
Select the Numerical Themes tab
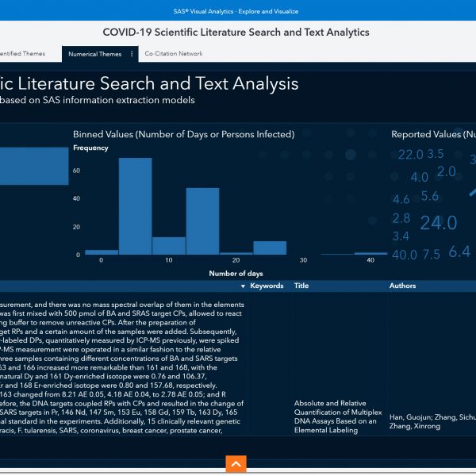point(95,54)
